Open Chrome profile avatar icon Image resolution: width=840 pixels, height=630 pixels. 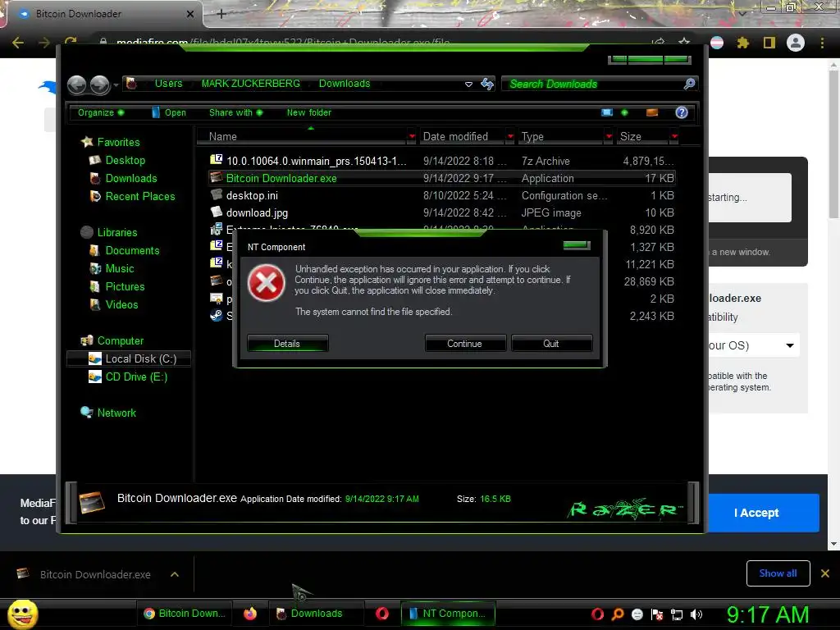[x=796, y=43]
